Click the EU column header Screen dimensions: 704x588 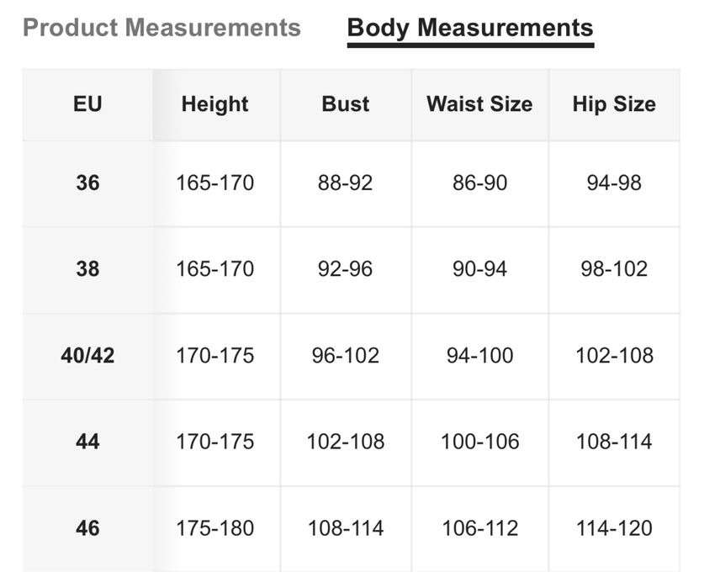coord(87,104)
